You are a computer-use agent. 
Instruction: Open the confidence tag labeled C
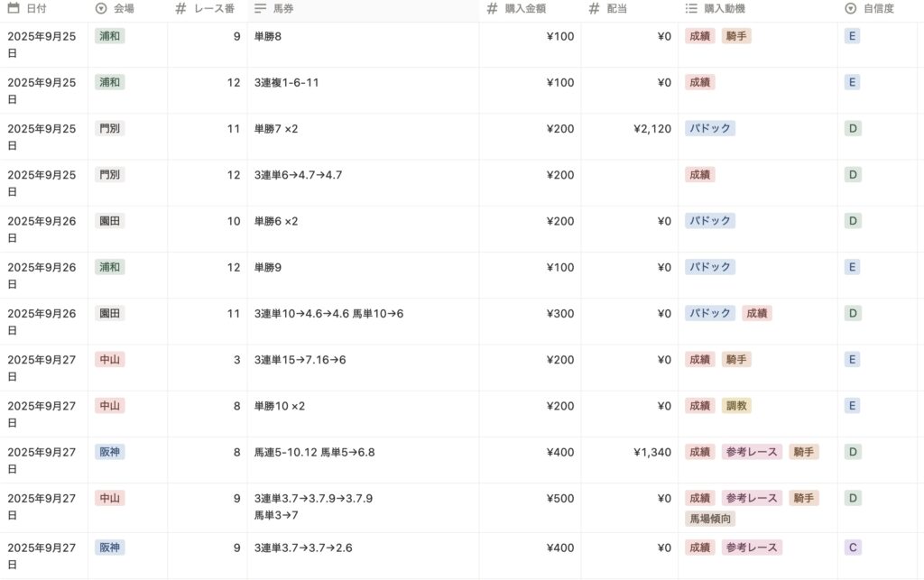[x=852, y=548]
